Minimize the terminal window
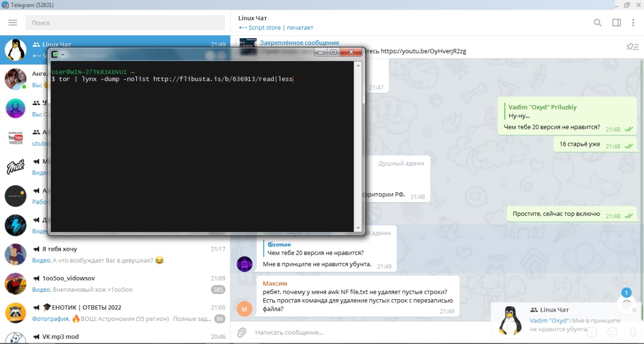 (320, 52)
